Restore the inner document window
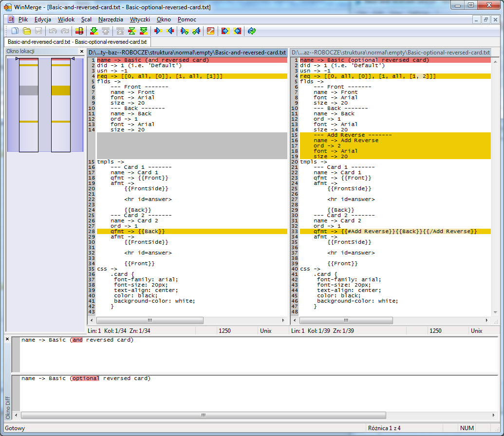504x436 pixels. coord(485,19)
